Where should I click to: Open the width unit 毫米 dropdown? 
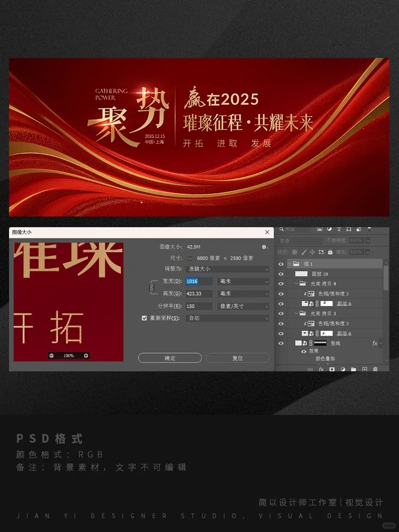pos(243,281)
